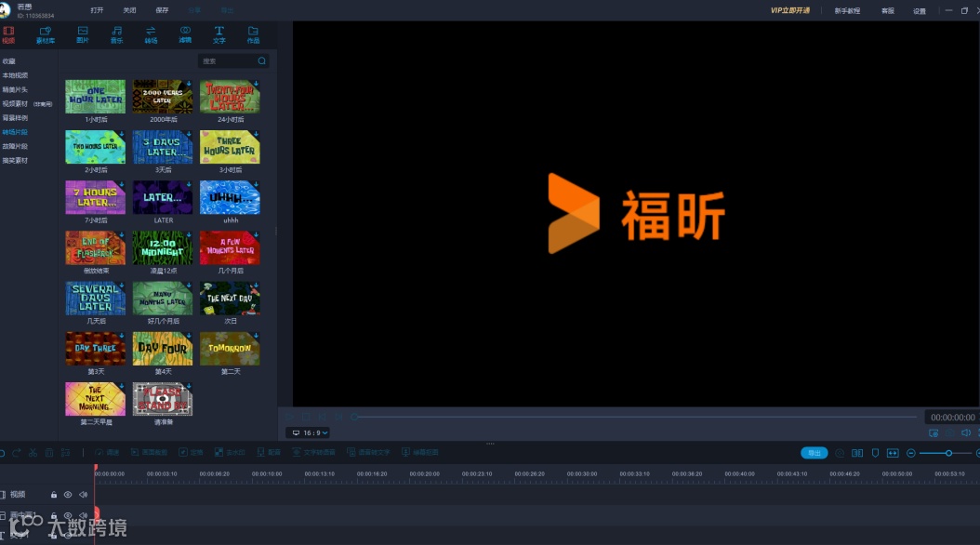Open 设置 settings

[920, 10]
